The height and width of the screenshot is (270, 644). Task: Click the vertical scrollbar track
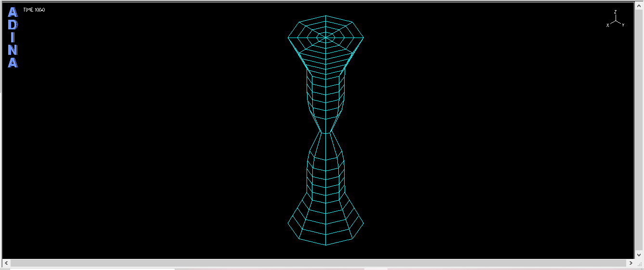click(x=640, y=130)
